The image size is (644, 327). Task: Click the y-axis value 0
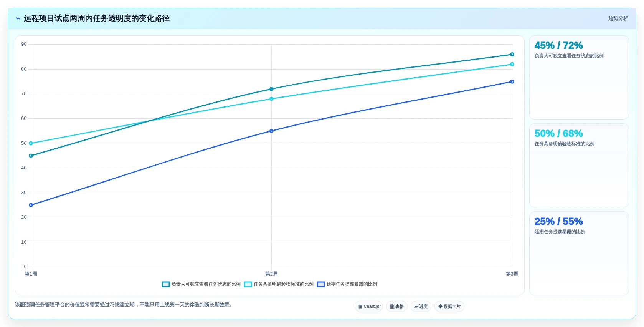[25, 267]
